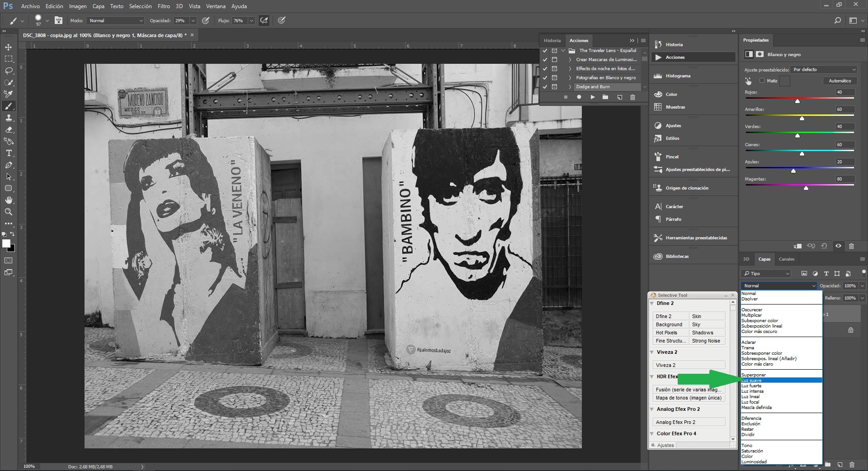
Task: Select the Clone Stamp tool
Action: [9, 118]
